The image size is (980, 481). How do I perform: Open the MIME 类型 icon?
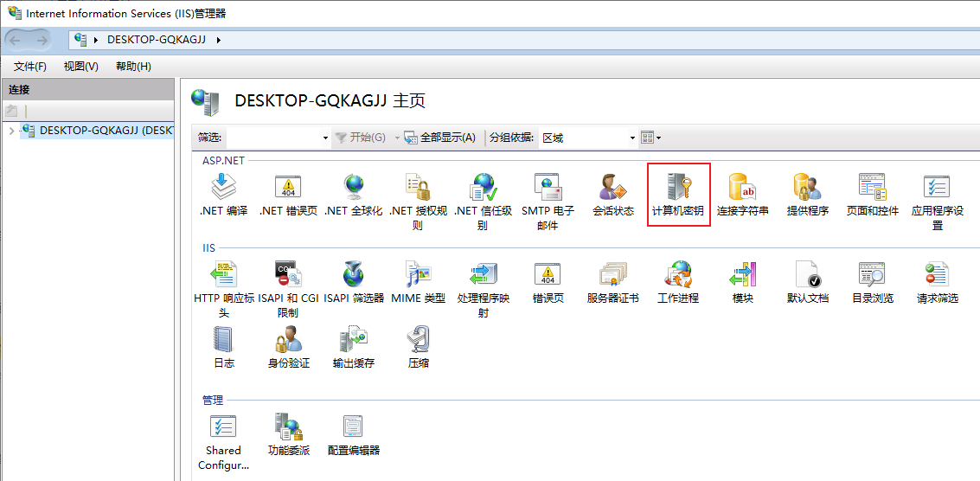point(418,274)
